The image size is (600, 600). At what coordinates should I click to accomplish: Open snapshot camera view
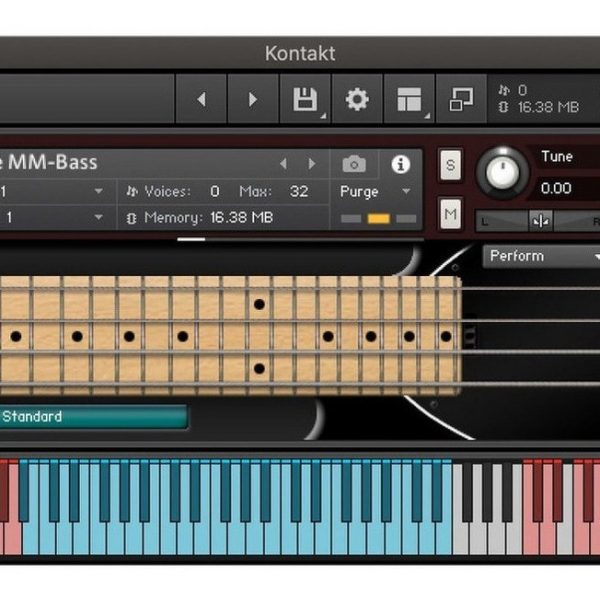tap(354, 164)
